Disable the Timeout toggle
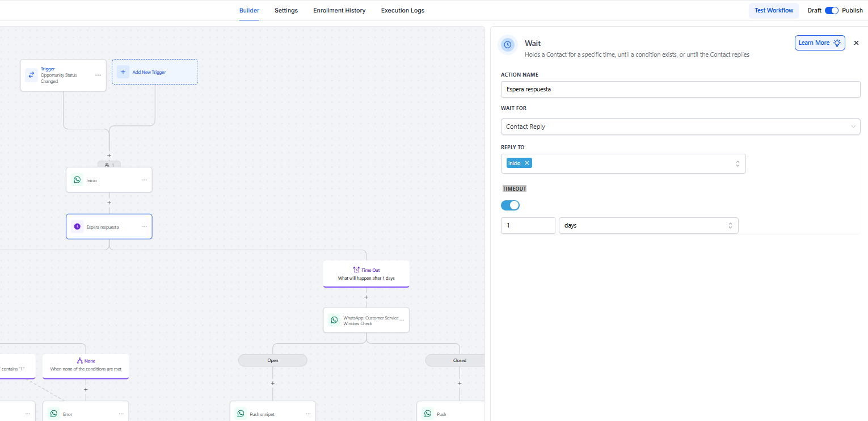The width and height of the screenshot is (868, 421). [x=510, y=205]
